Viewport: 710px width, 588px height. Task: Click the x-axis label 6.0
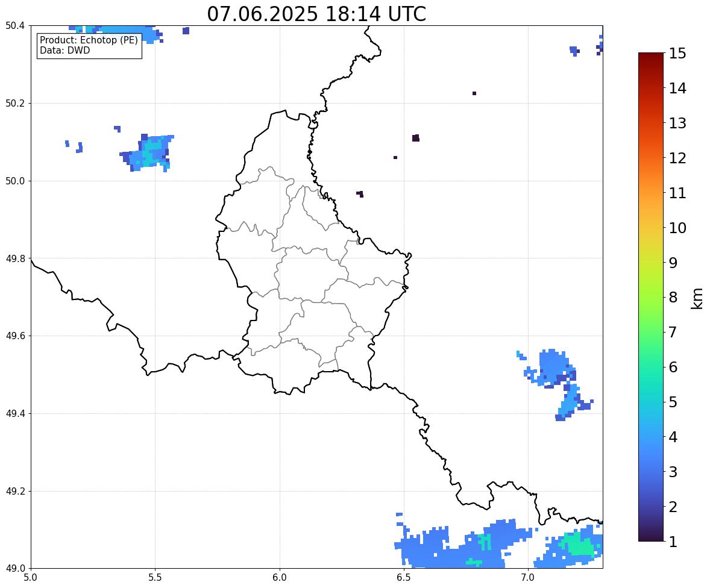(x=280, y=578)
